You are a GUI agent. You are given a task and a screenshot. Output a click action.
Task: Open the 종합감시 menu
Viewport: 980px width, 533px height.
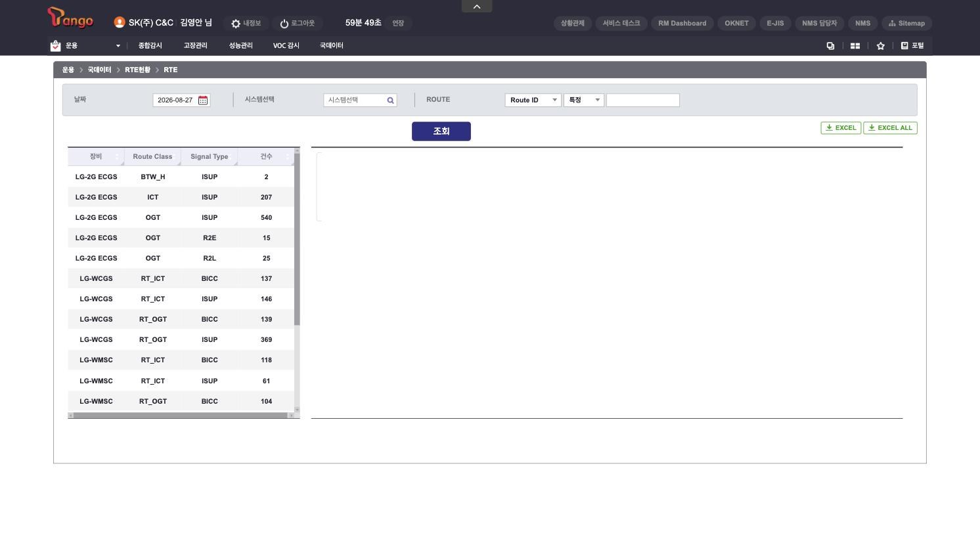coord(150,46)
